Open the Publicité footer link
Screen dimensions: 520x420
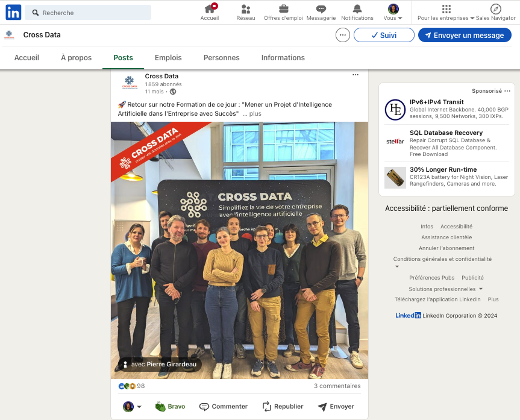[x=472, y=278]
